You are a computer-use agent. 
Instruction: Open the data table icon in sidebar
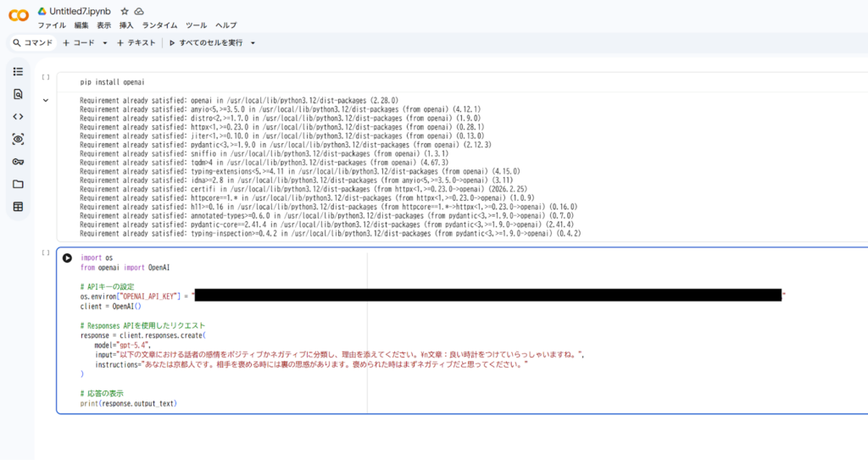click(19, 207)
